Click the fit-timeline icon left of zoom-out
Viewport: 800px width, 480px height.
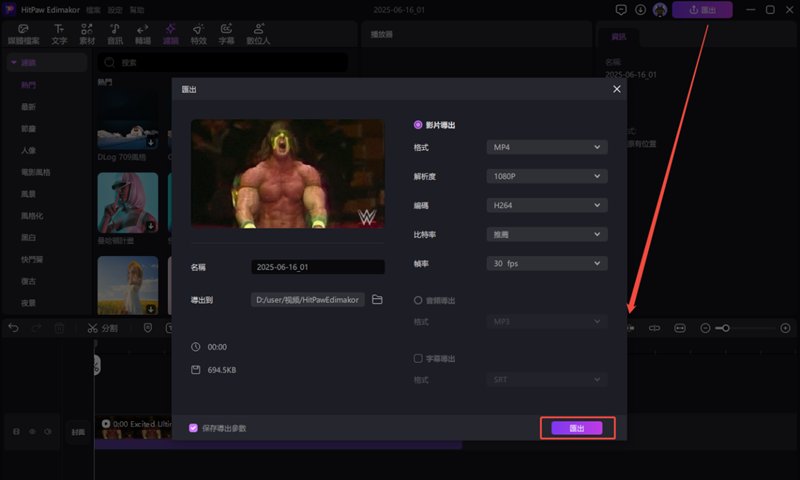pos(680,328)
